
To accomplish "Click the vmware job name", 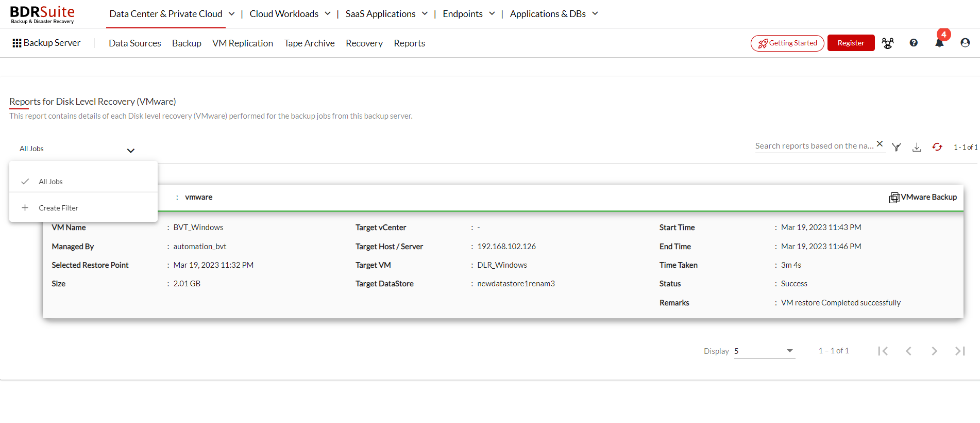I will 199,197.
